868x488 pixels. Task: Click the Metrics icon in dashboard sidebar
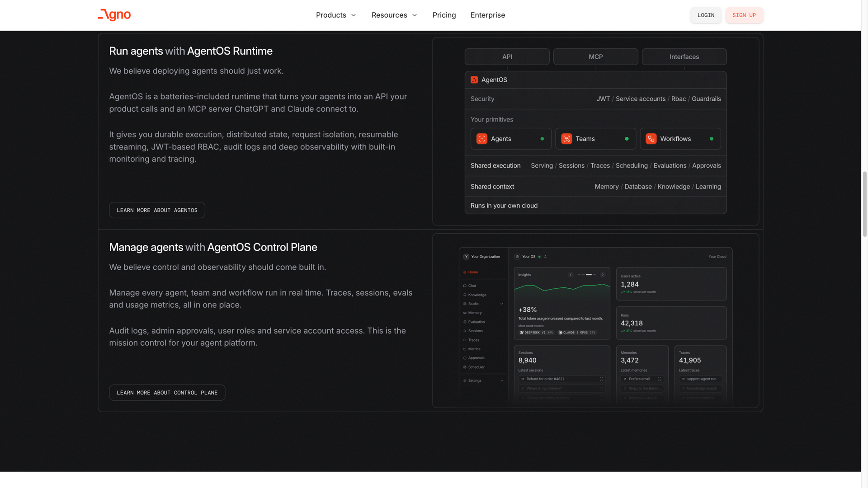(465, 349)
